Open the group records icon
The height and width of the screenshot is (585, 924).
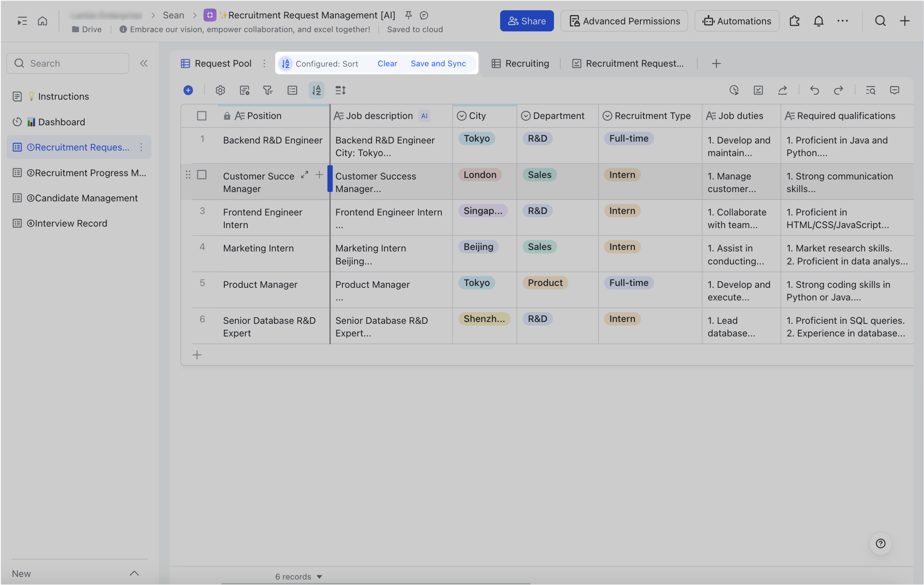(292, 90)
